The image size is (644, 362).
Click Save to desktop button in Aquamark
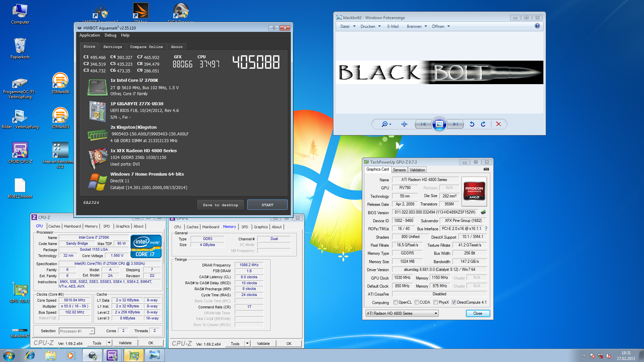(x=220, y=205)
